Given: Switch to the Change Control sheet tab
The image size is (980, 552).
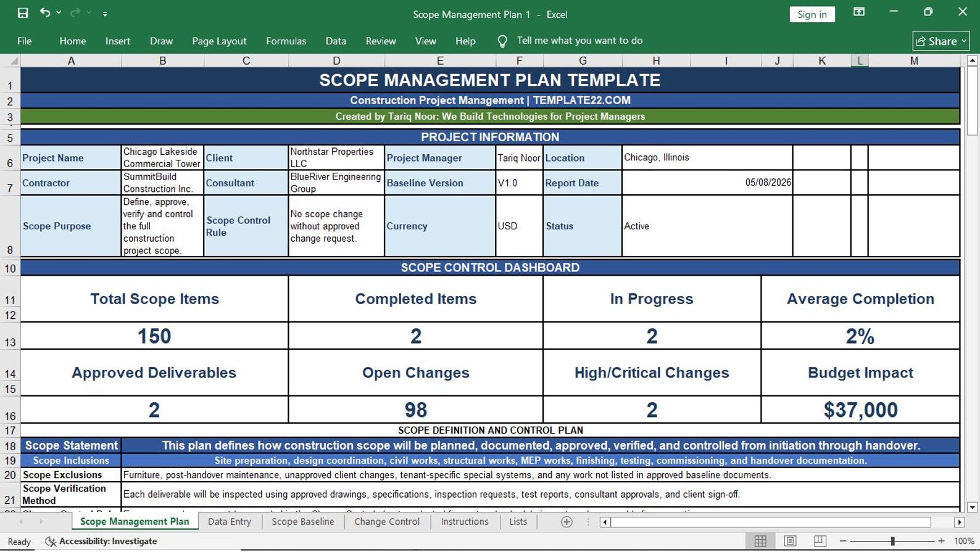Looking at the screenshot, I should point(387,521).
